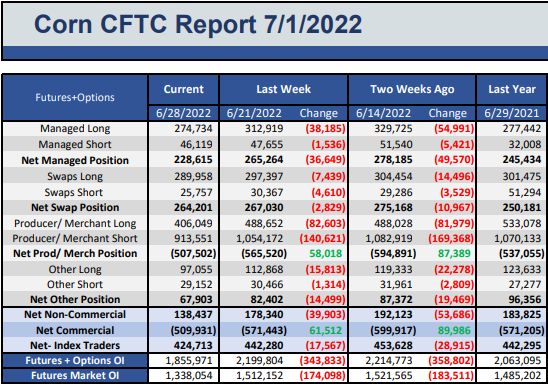Click the Net Non-Commercial row label
The image size is (548, 384).
[x=75, y=314]
